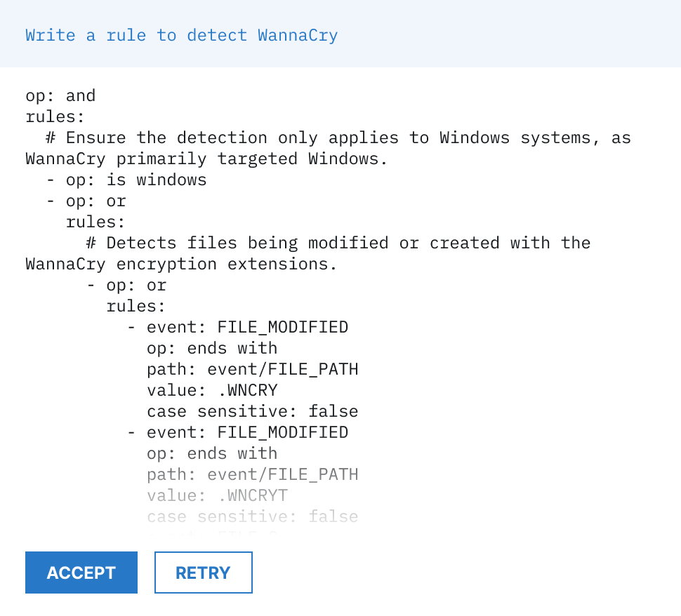Click the 'value: .WNCRYT' line

[217, 495]
